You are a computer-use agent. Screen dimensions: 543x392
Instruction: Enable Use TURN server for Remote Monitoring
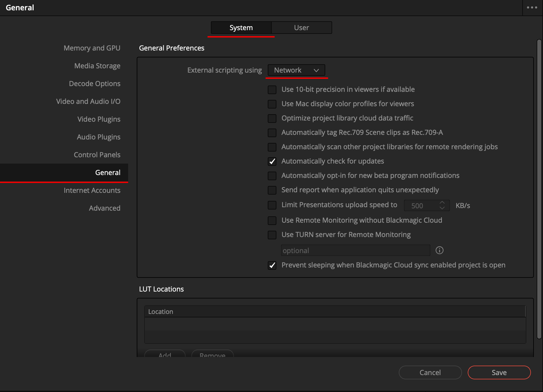[272, 235]
